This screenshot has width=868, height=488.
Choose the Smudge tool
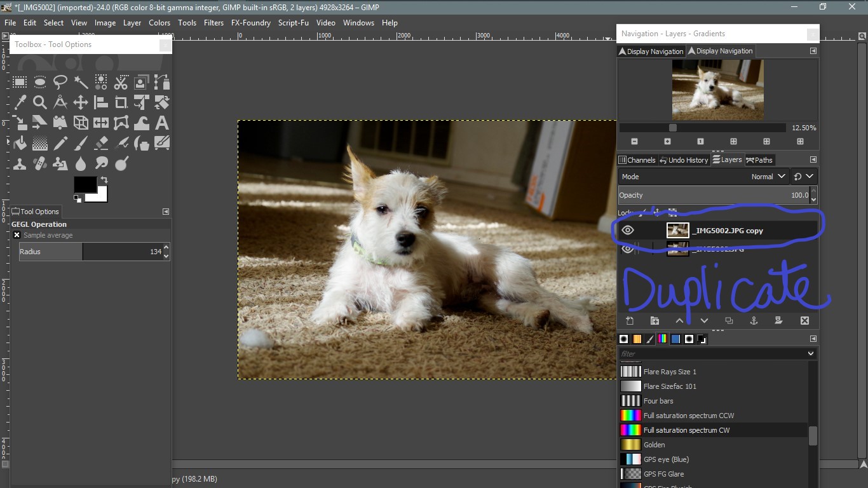pos(101,163)
